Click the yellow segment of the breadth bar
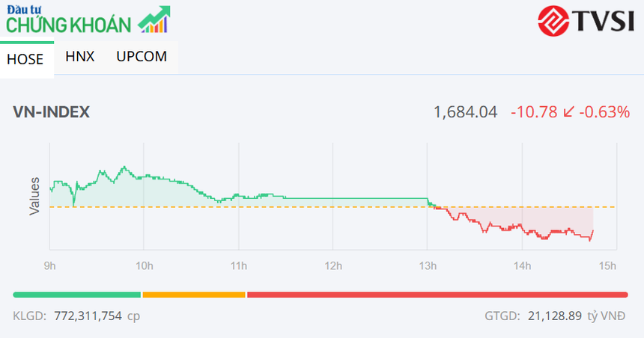This screenshot has height=338, width=644. pyautogui.click(x=193, y=295)
